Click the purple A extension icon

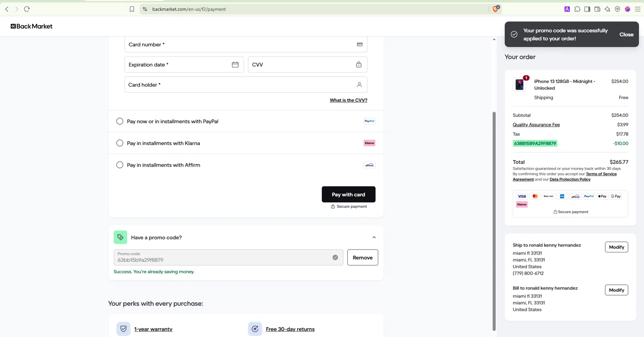coord(567,9)
